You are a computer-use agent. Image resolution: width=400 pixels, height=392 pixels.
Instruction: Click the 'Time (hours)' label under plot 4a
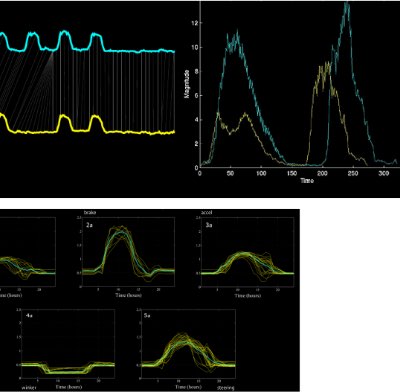[69, 387]
